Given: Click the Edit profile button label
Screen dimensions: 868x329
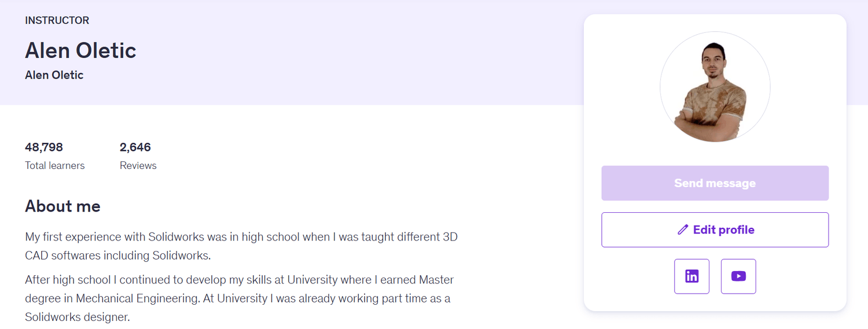Looking at the screenshot, I should point(723,230).
